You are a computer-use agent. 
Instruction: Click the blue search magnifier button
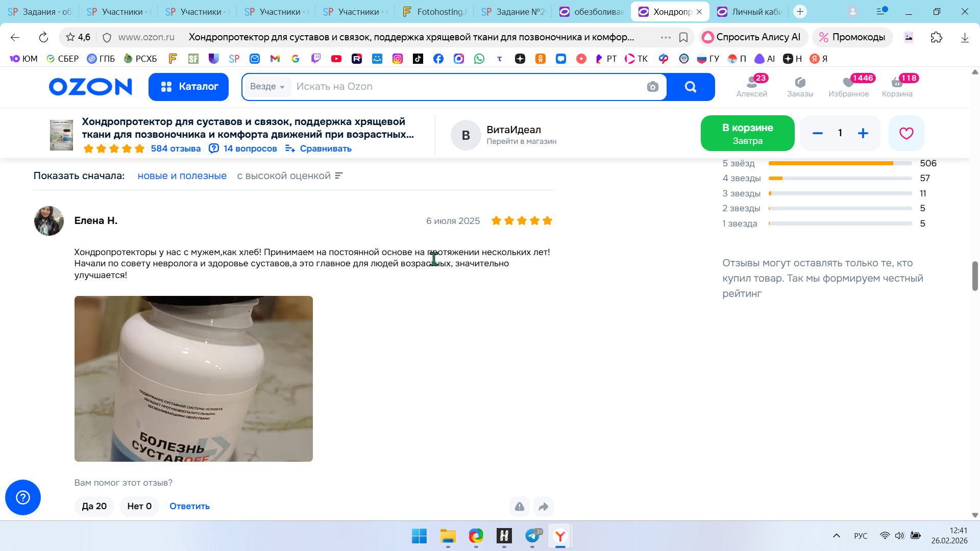coord(691,87)
